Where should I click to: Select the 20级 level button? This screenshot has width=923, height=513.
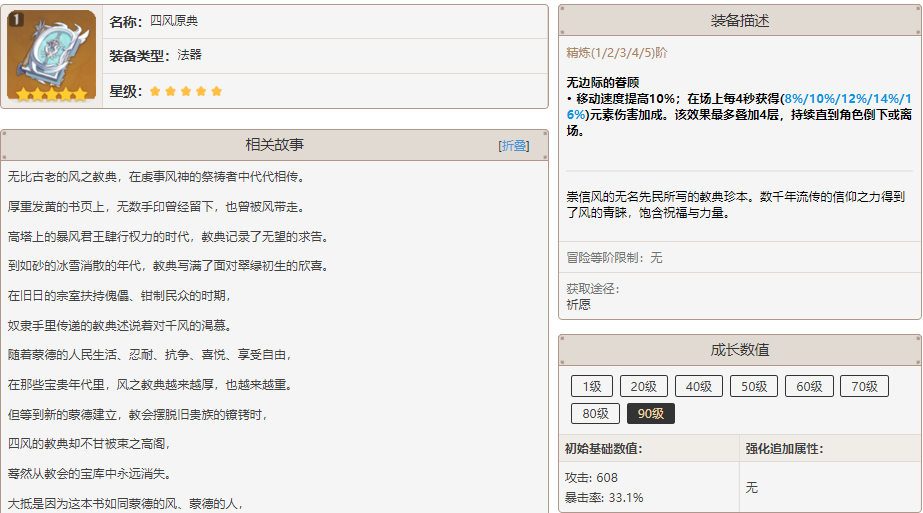pyautogui.click(x=643, y=386)
